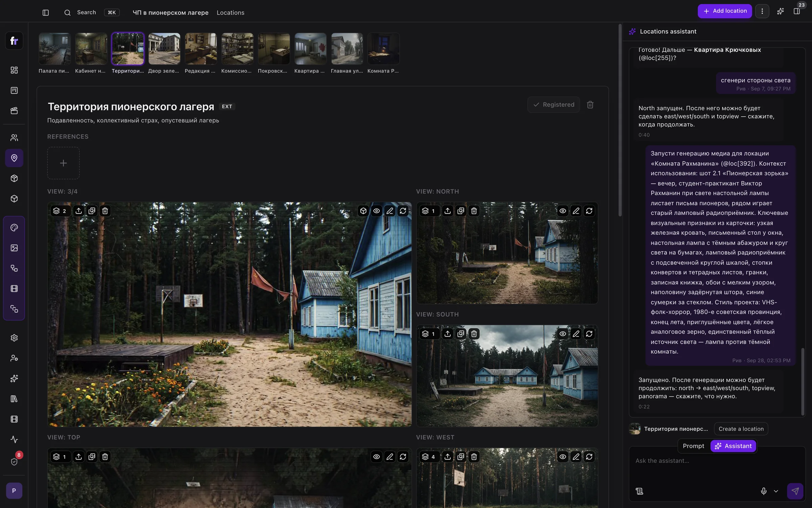Toggle visibility of the 3/4 view
The image size is (812, 508).
377,211
